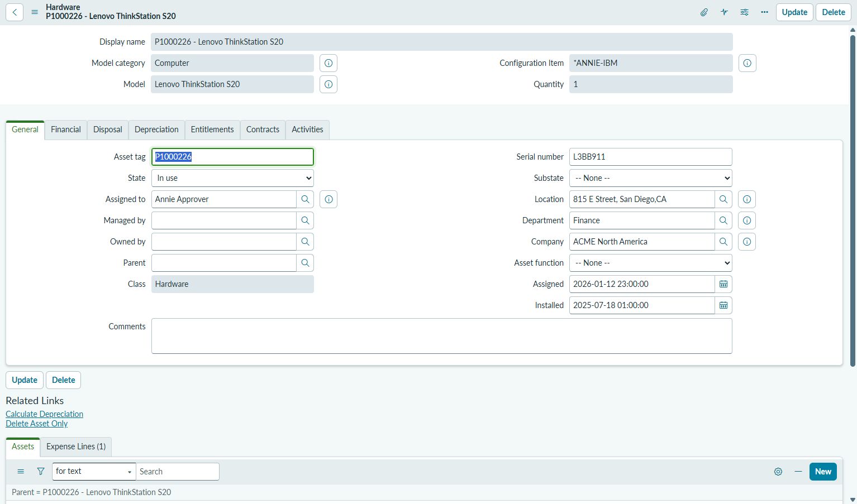Preview the Location record info icon
The image size is (857, 504).
pyautogui.click(x=747, y=199)
